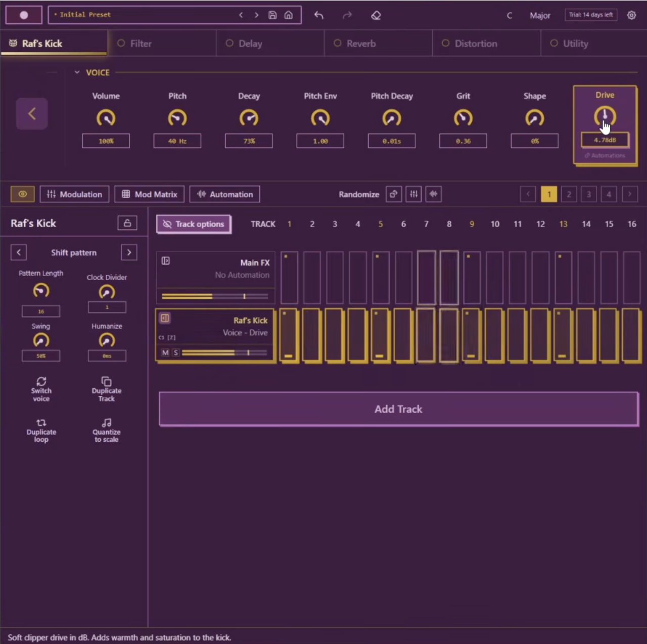Solo the Raf's Kick track
647x644 pixels.
[x=176, y=353]
